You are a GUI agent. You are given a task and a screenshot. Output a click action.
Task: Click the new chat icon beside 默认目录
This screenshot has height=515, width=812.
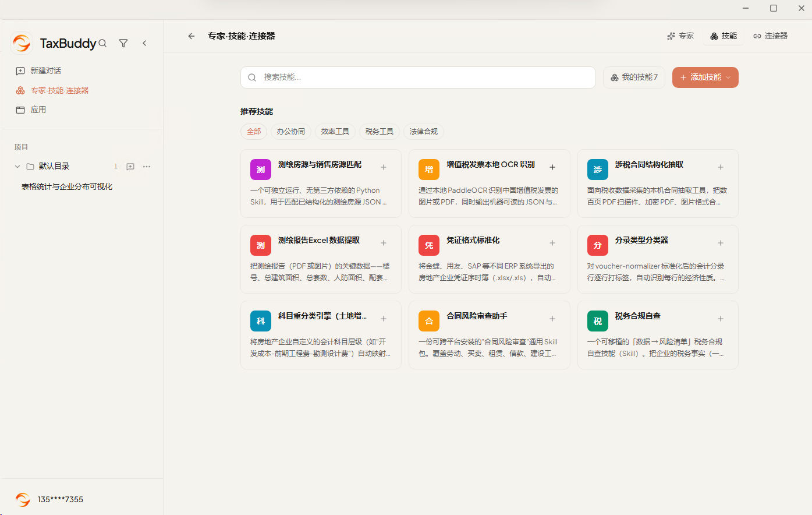(130, 167)
